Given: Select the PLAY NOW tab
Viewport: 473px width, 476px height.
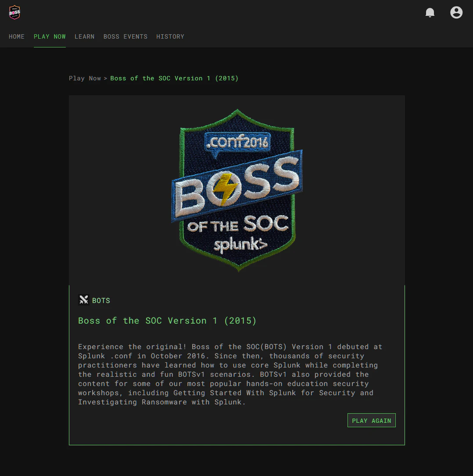Looking at the screenshot, I should [x=50, y=37].
